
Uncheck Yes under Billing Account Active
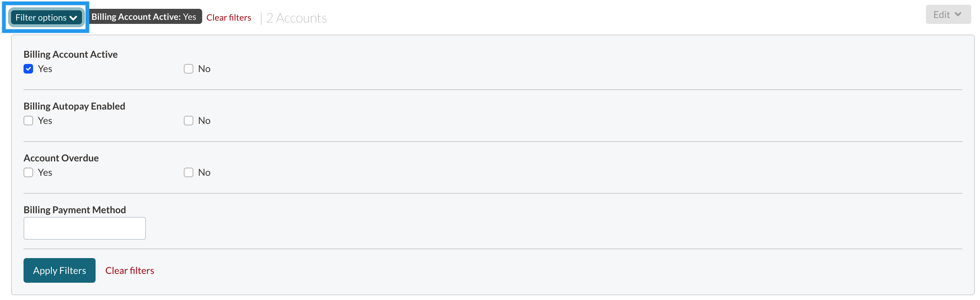click(28, 68)
